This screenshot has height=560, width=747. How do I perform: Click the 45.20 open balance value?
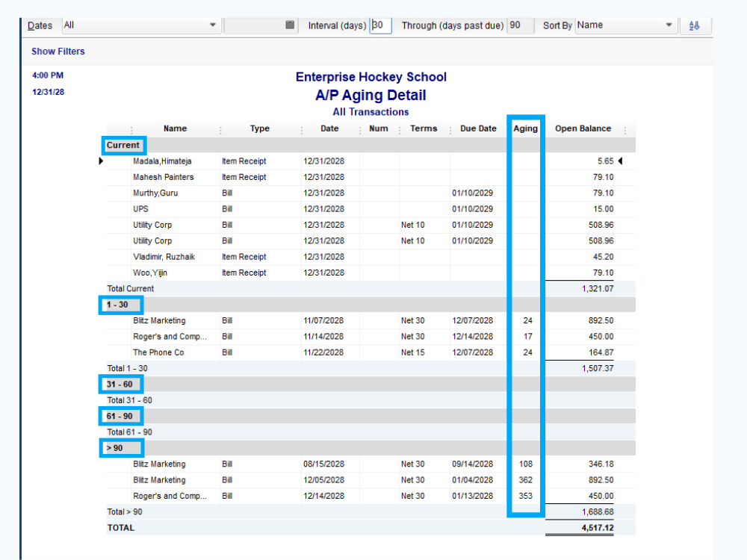[x=603, y=257]
